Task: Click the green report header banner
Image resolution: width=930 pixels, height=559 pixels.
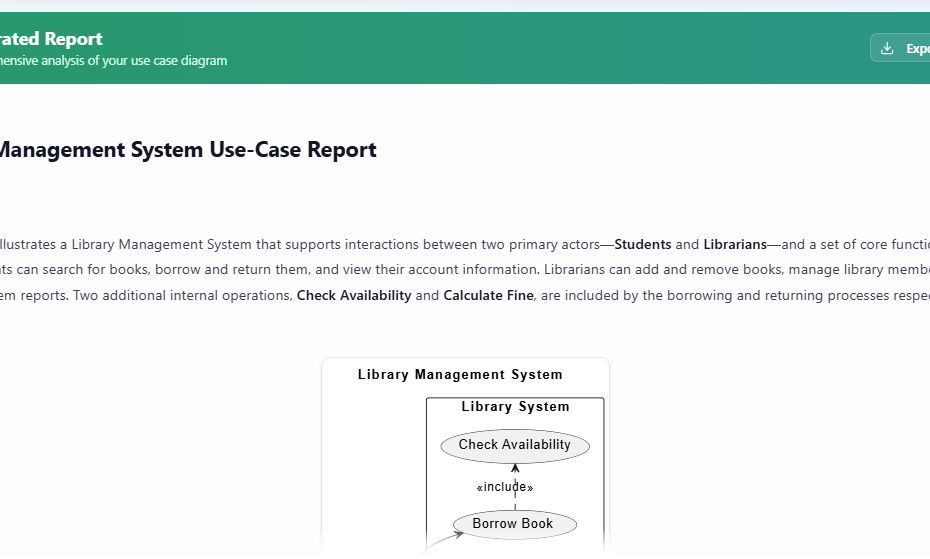Action: (x=500, y=48)
